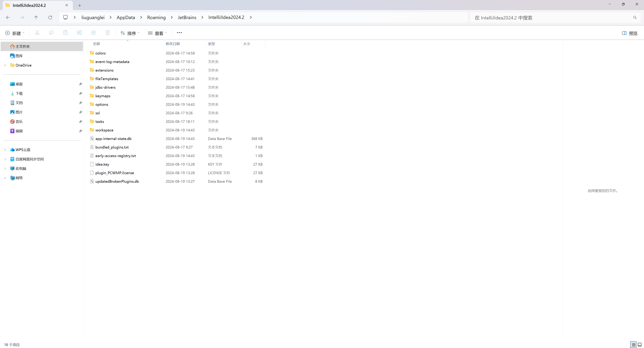
Task: Click the Refresh button in navigation bar
Action: tap(50, 17)
